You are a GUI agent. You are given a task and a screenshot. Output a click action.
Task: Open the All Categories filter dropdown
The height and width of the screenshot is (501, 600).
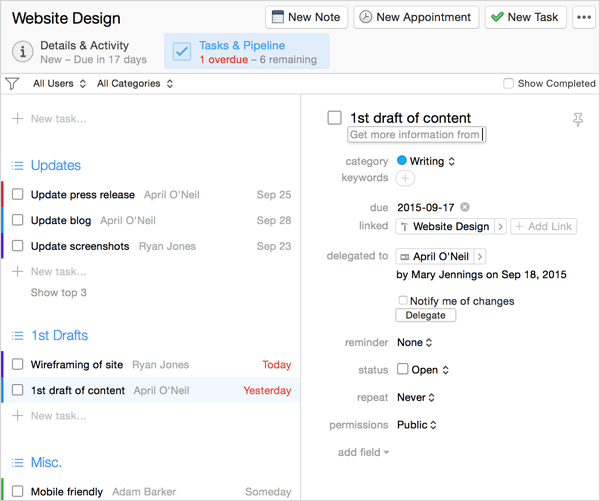pos(135,83)
